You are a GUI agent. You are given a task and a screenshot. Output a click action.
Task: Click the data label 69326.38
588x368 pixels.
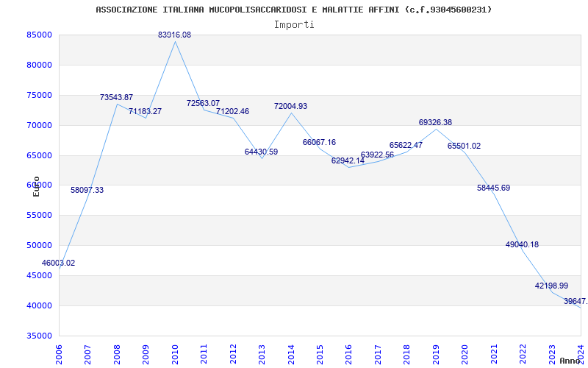click(435, 122)
